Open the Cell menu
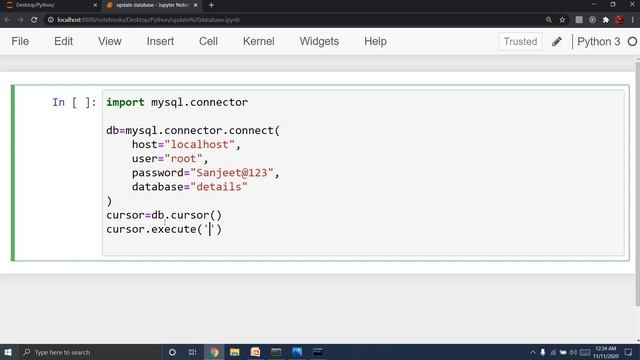 208,41
